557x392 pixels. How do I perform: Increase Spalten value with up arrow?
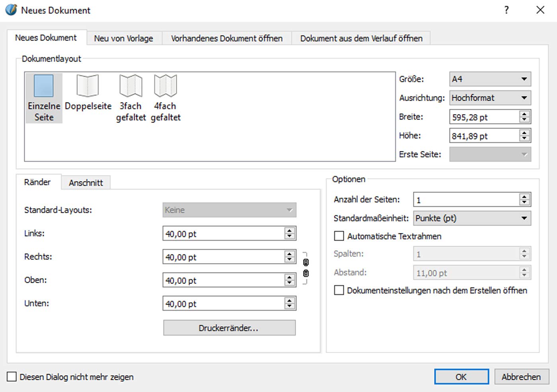point(524,251)
